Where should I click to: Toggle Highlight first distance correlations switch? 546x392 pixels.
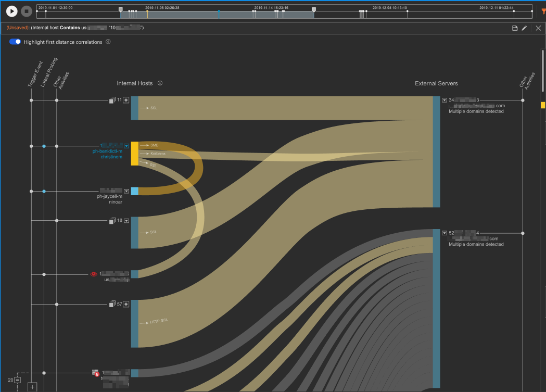click(x=15, y=42)
